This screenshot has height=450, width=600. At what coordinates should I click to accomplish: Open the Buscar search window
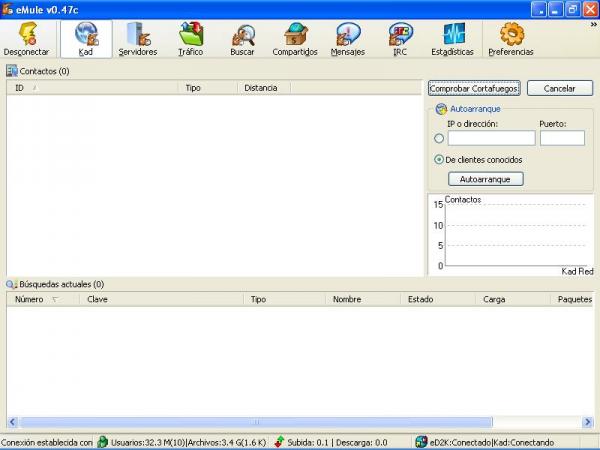click(x=243, y=39)
